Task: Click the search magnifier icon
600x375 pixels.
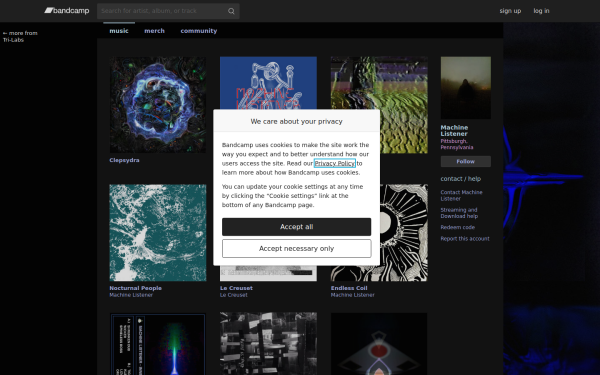Action: point(231,11)
